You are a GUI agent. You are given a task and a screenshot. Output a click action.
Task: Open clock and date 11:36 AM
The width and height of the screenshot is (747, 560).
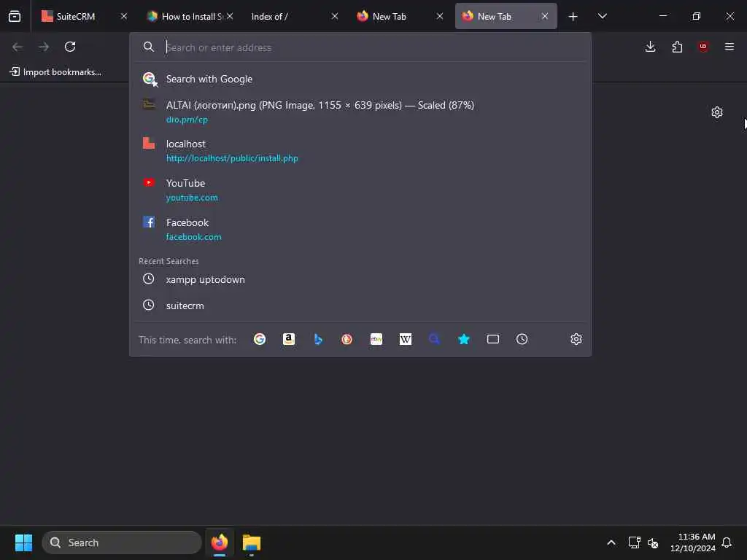point(693,542)
